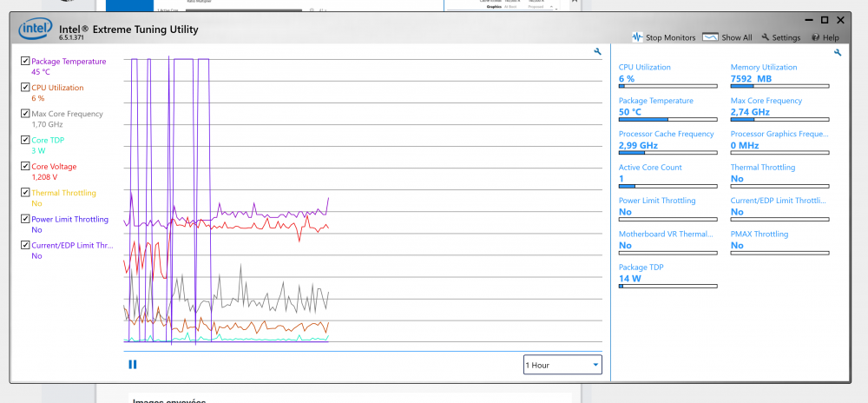Screen dimensions: 868x403
Task: Click the Show All button
Action: click(x=727, y=37)
